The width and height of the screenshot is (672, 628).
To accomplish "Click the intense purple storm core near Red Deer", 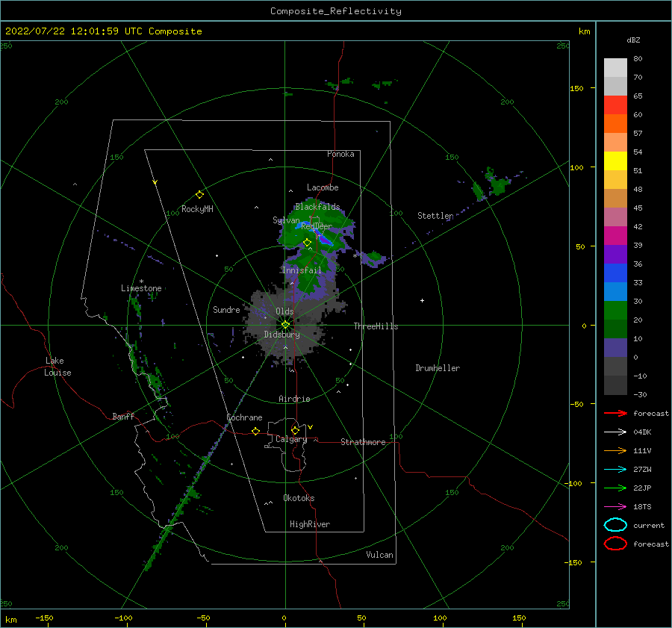I will click(x=326, y=240).
